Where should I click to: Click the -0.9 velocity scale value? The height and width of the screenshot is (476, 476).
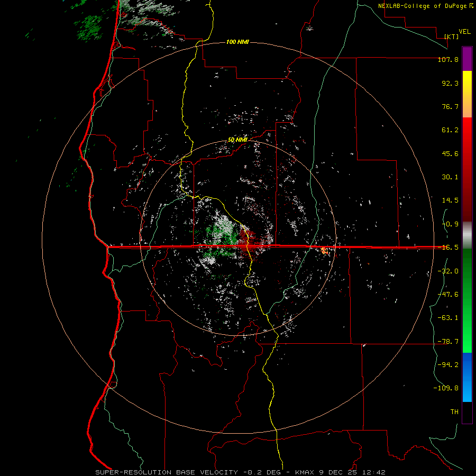pos(450,224)
